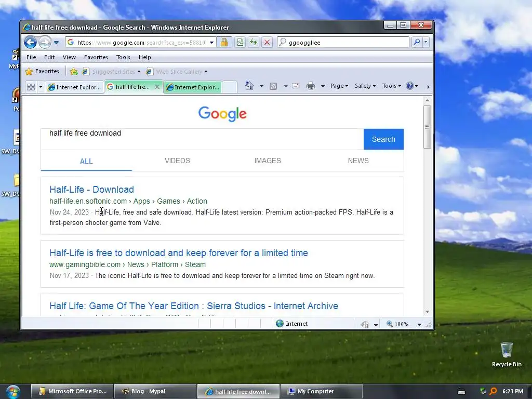This screenshot has height=399, width=532.
Task: Switch to first Internet Explorer tab
Action: pyautogui.click(x=75, y=87)
